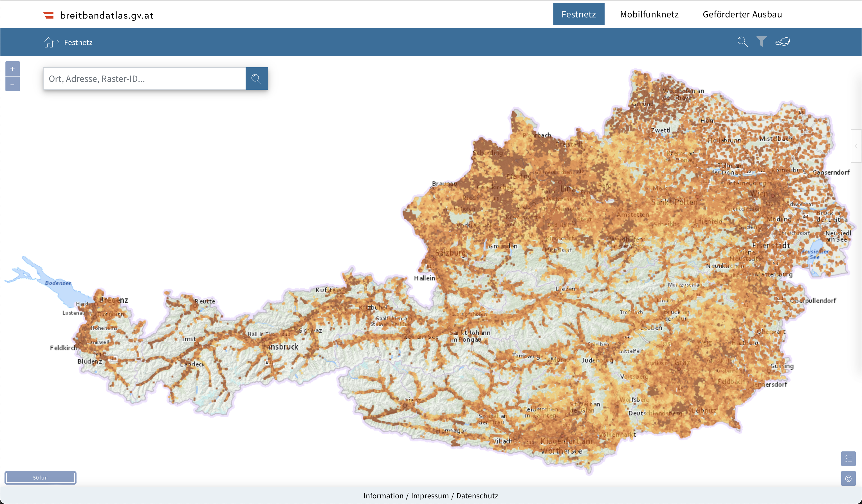
Task: Click the breitbandatlas.gv.at site title
Action: click(x=107, y=15)
